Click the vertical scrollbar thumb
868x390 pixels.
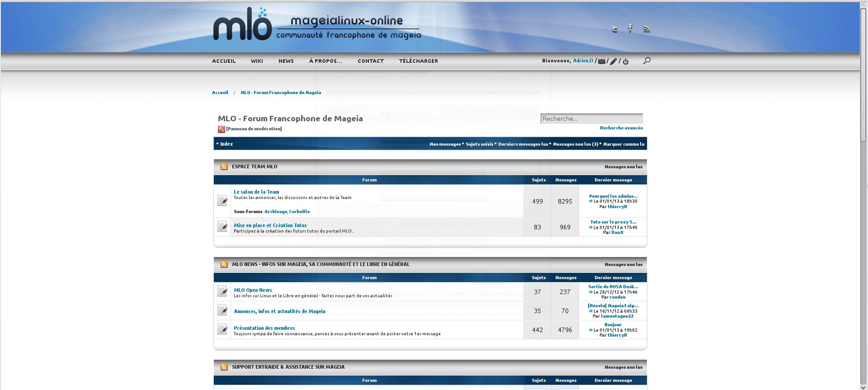[x=863, y=75]
